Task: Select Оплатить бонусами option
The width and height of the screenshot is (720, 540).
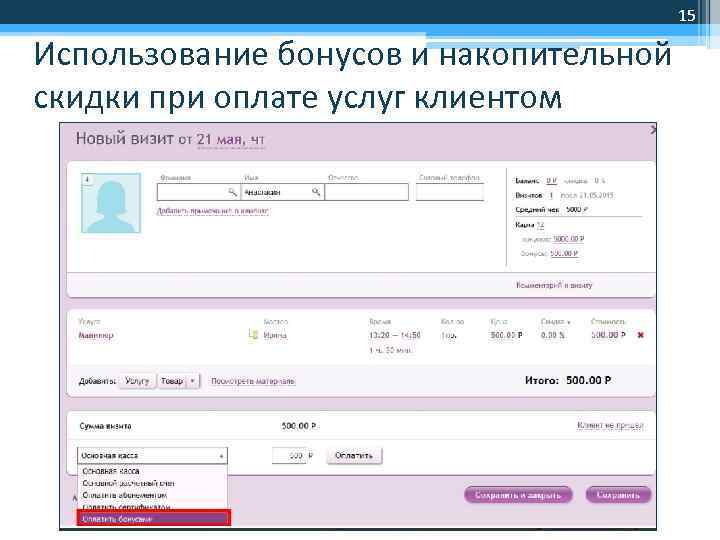Action: coord(153,518)
